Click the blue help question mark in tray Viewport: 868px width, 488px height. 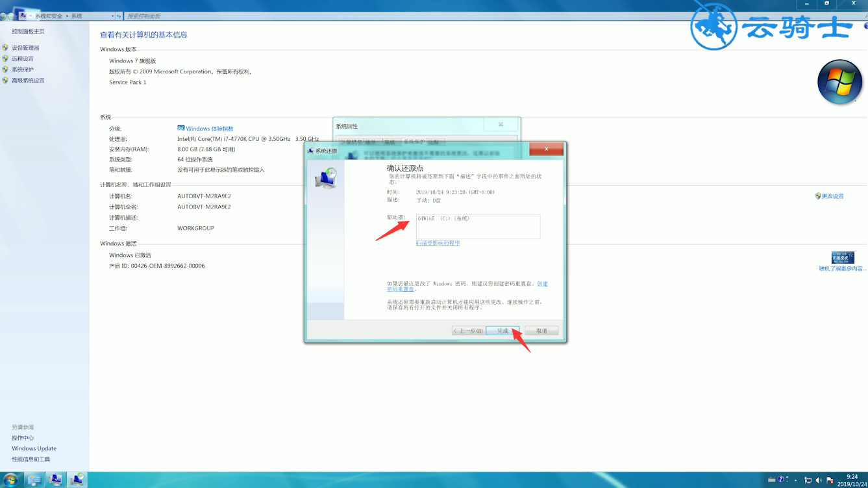781,480
